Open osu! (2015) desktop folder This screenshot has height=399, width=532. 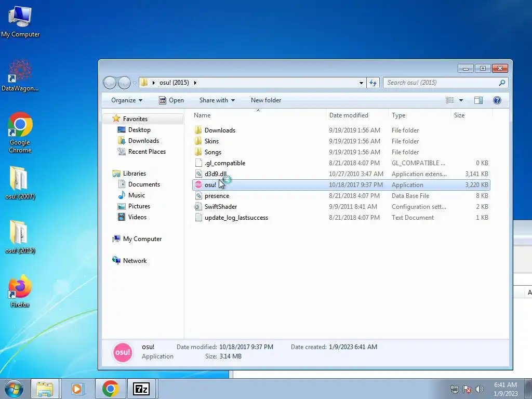(x=20, y=237)
